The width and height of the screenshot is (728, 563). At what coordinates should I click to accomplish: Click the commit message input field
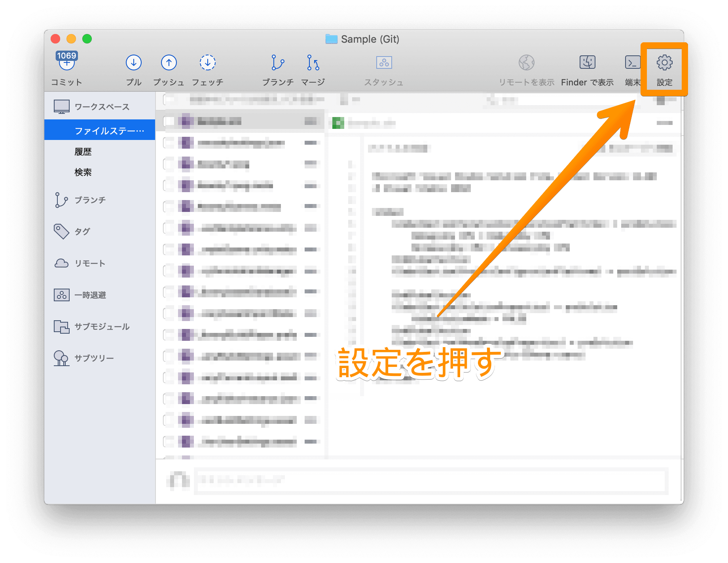pyautogui.click(x=431, y=480)
